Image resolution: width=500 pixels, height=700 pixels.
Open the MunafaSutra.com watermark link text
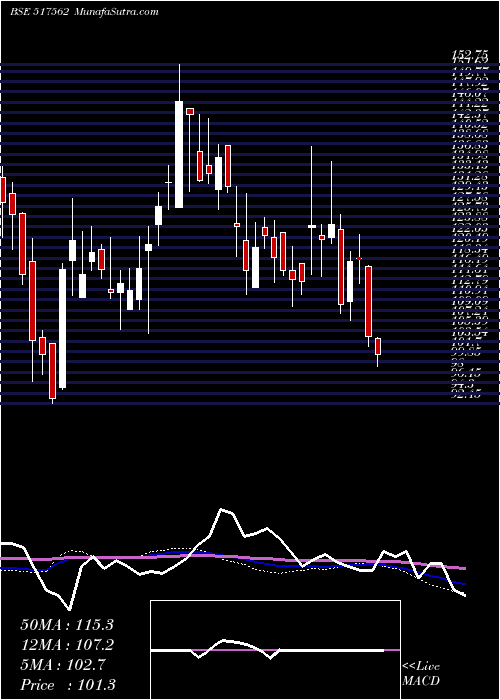click(115, 12)
